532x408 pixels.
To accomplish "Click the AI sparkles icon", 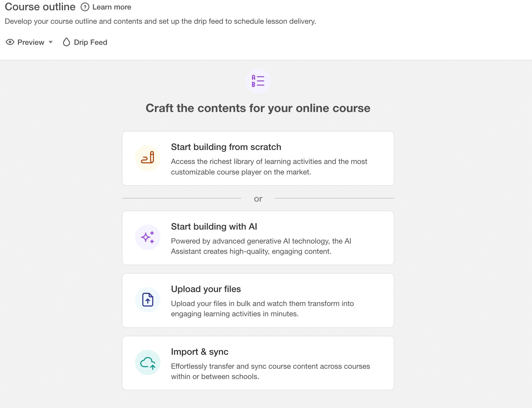I will coord(148,237).
